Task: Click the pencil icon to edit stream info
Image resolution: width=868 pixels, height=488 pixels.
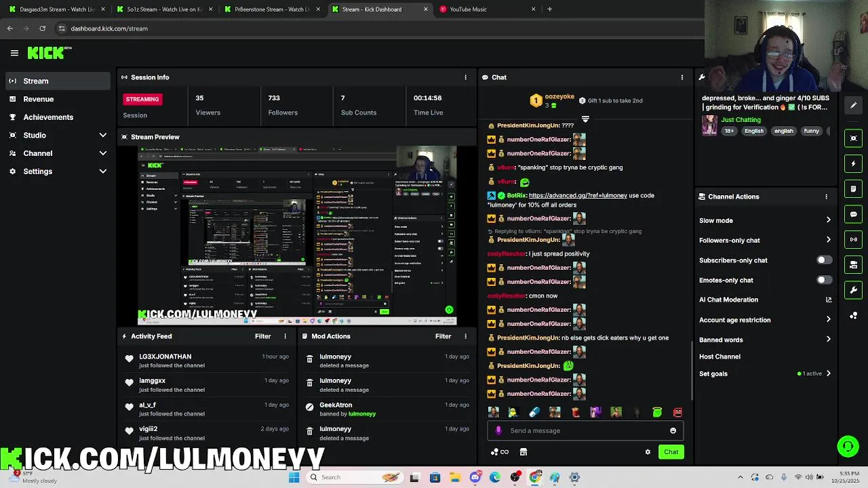Action: click(853, 105)
